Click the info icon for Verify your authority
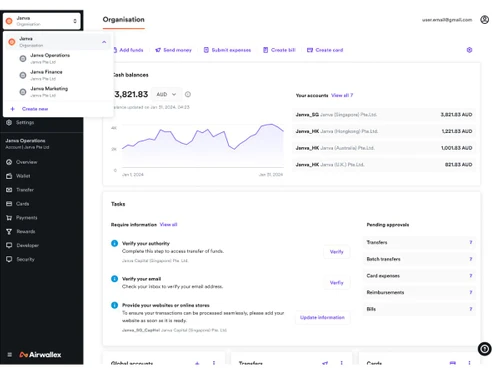Image resolution: width=500 pixels, height=375 pixels. point(114,243)
